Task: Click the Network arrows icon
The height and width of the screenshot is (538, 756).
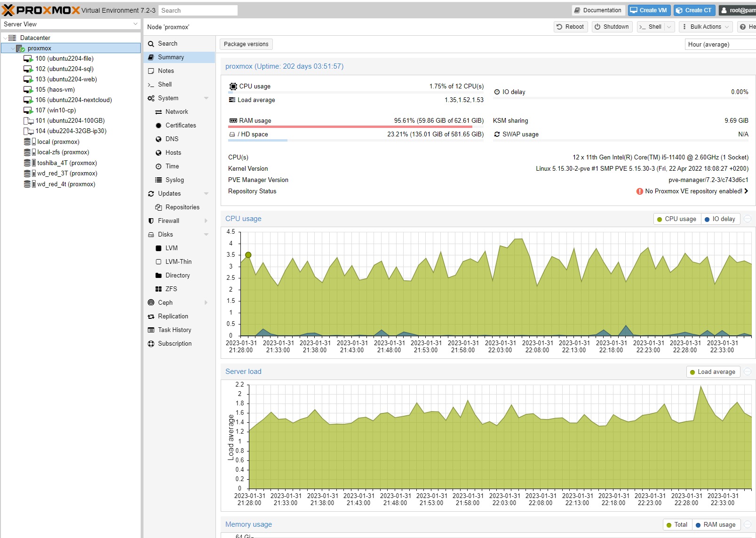Action: (159, 112)
